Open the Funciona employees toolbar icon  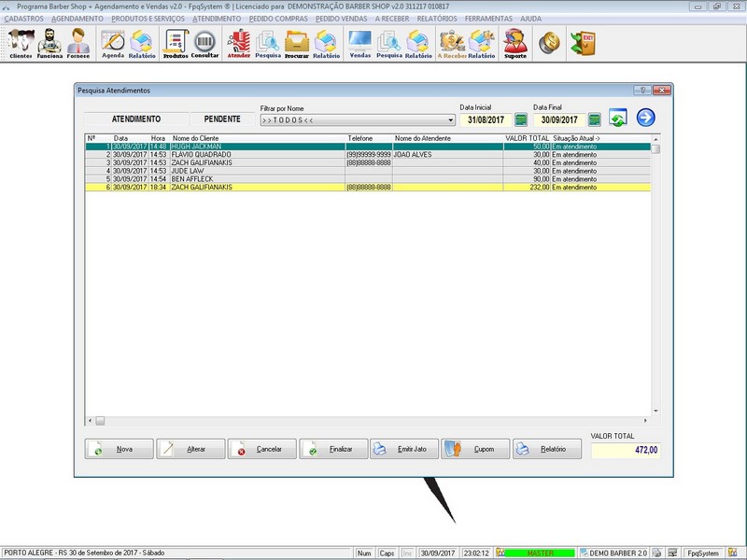(49, 43)
